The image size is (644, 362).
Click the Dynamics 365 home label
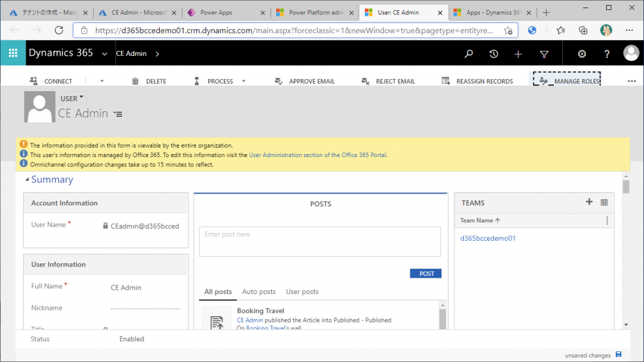[61, 53]
